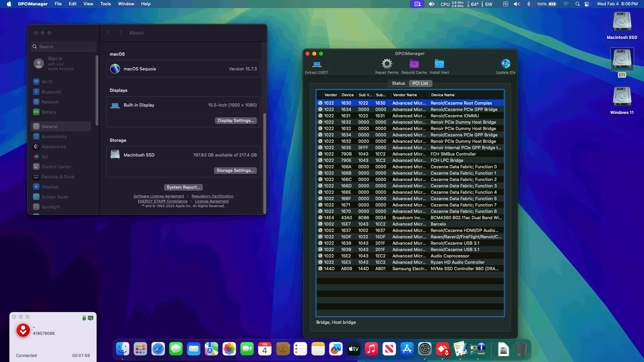Switch to the Status tab in DPCIManager

[398, 83]
